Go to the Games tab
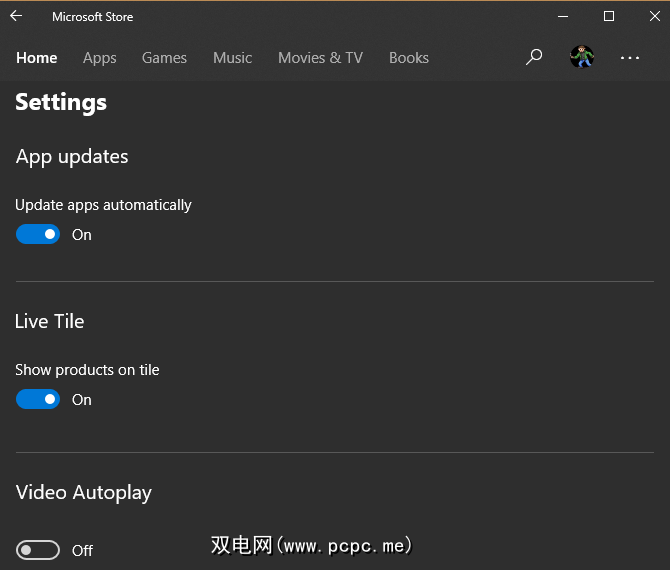Viewport: 670px width, 570px height. point(164,58)
